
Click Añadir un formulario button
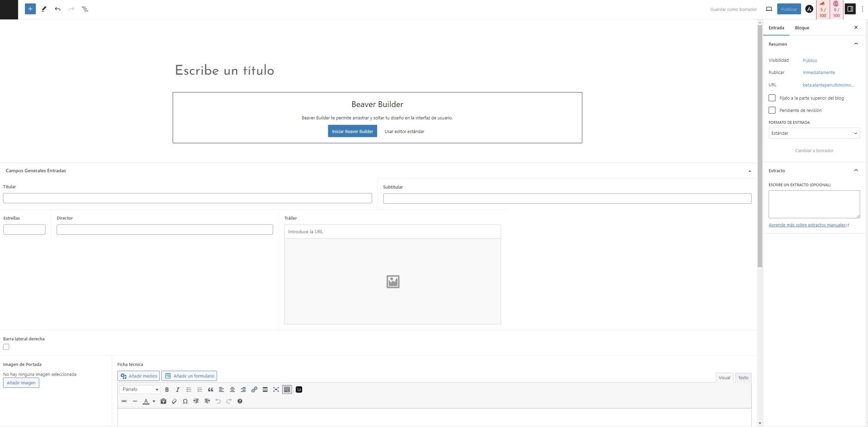pos(189,376)
